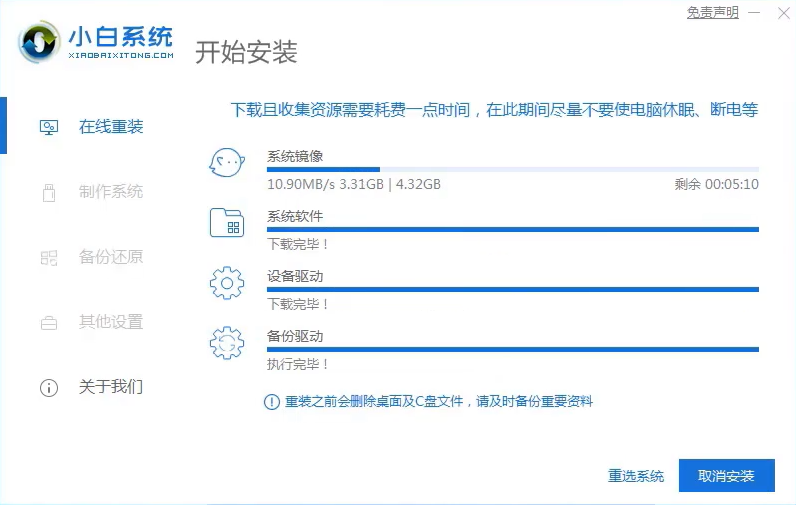
Task: Click the 系统镜像 smiley face icon
Action: pos(226,162)
